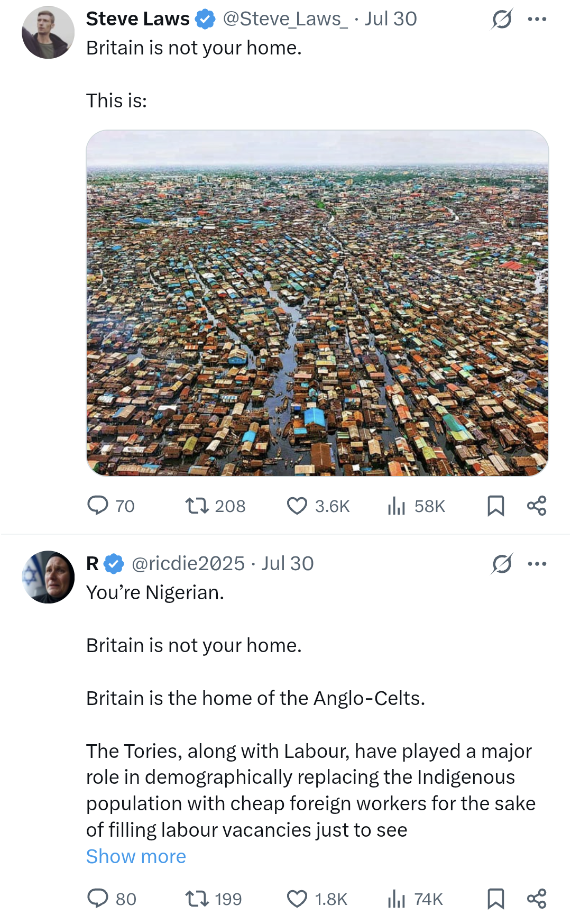
Task: Like the post with 3.6K likes
Action: click(318, 506)
